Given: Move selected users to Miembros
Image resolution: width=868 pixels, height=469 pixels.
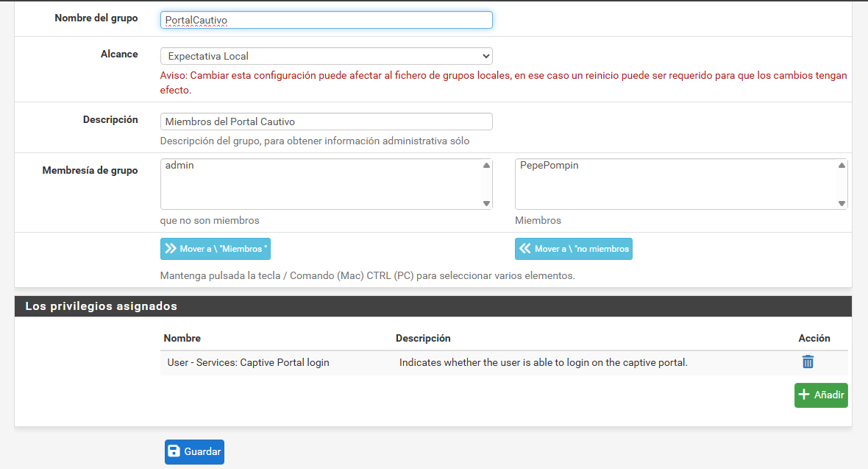Looking at the screenshot, I should [216, 249].
